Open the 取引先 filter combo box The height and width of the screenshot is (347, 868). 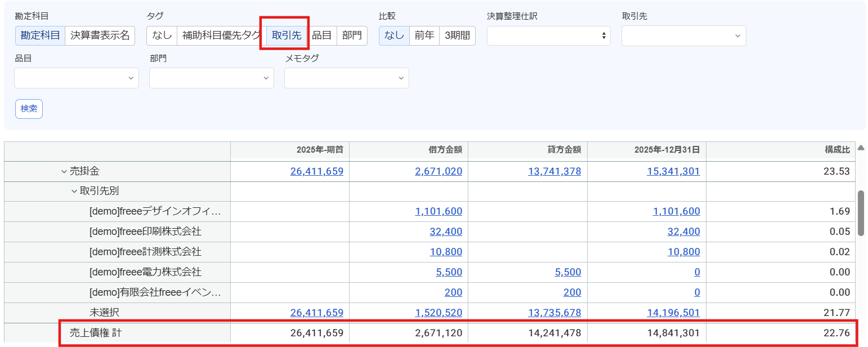tap(684, 35)
